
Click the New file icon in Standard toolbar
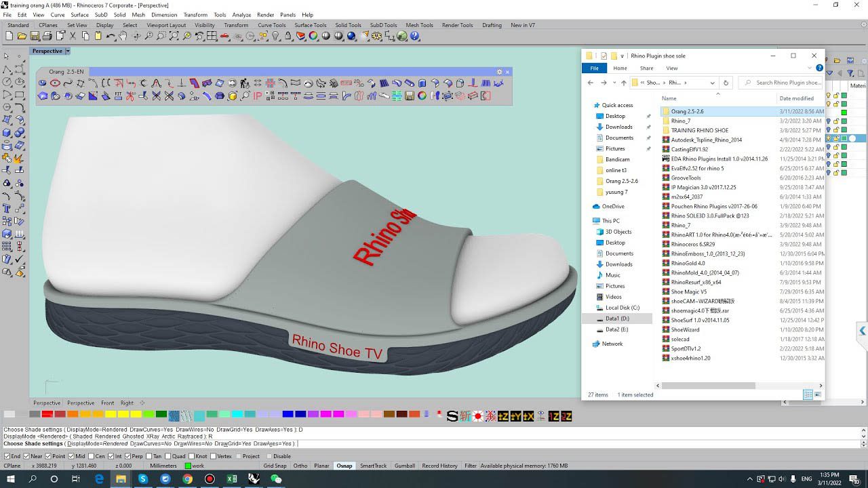tap(10, 36)
